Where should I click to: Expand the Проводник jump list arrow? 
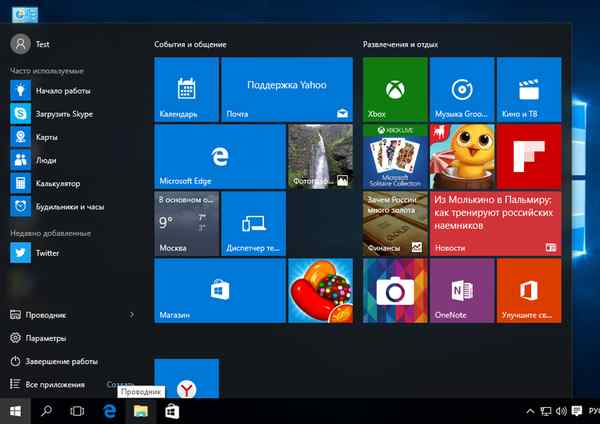(132, 315)
